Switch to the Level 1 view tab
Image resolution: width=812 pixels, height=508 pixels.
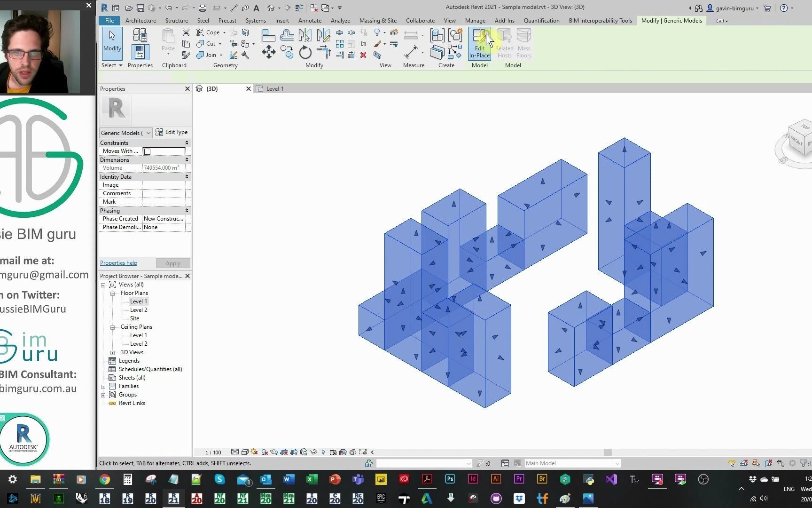coord(274,88)
